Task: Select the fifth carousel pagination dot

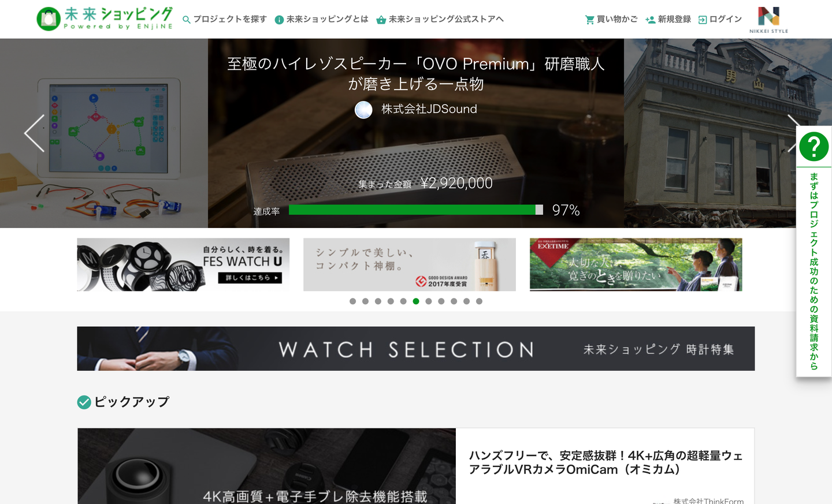Action: (x=403, y=301)
